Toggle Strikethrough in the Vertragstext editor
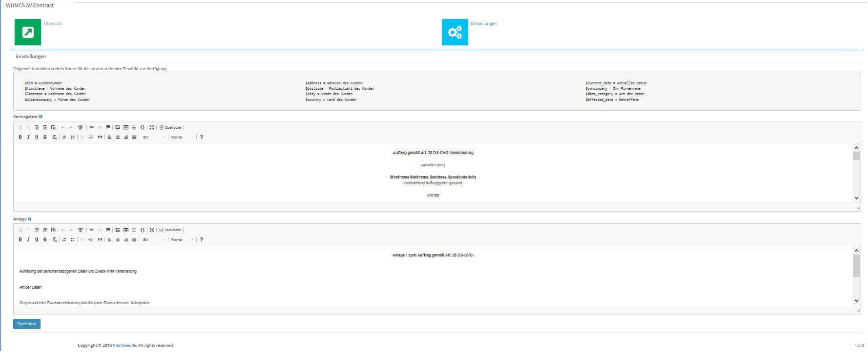This screenshot has height=354, width=868. [45, 138]
